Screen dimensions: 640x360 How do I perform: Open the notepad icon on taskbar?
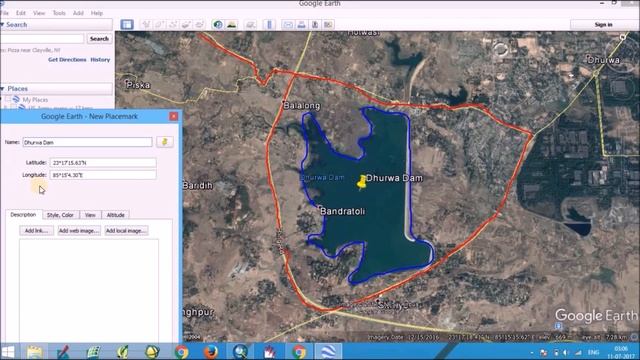coord(34,351)
